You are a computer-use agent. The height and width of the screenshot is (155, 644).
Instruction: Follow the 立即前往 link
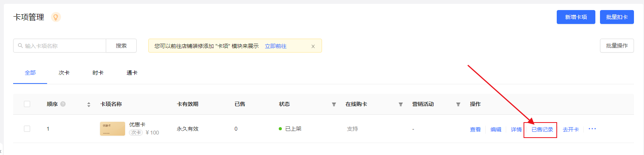(276, 46)
